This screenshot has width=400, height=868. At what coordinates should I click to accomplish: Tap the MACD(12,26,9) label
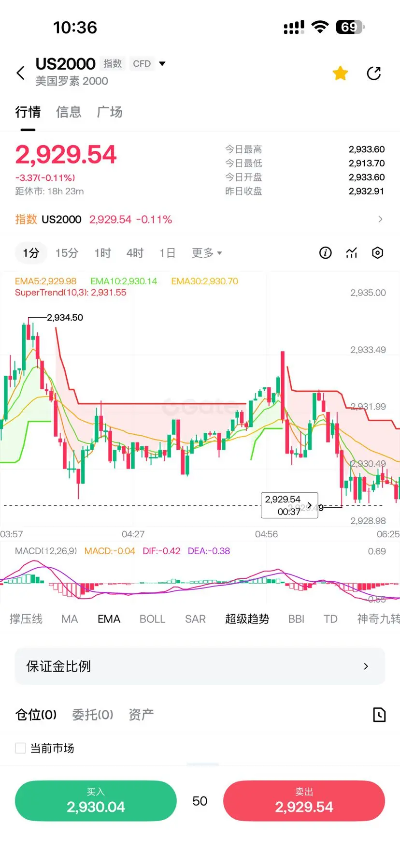(46, 551)
